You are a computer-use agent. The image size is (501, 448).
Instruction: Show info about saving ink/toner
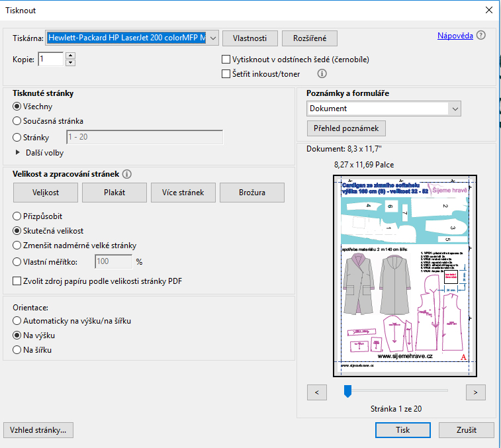322,73
